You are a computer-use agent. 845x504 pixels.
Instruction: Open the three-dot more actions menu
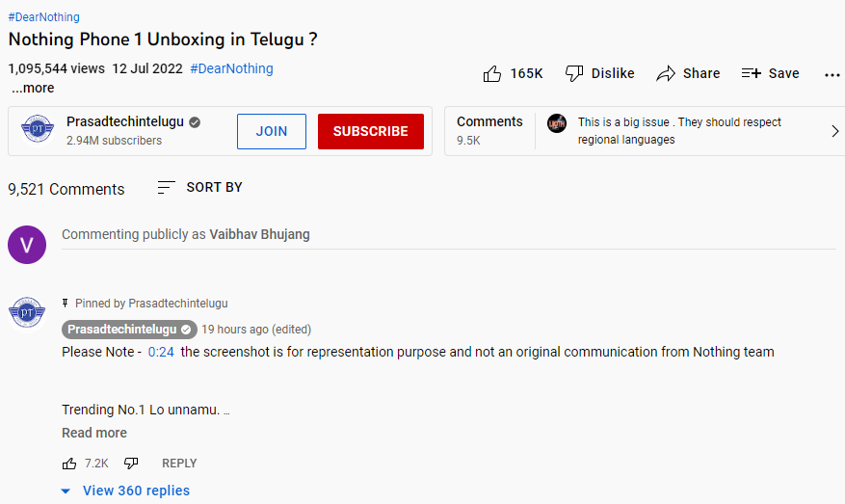(x=832, y=74)
